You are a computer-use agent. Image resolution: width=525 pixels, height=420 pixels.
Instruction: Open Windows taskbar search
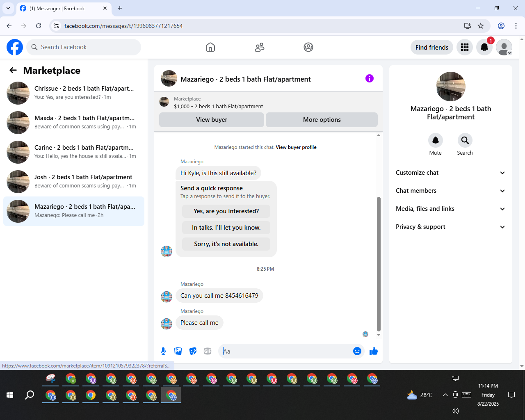(x=30, y=395)
